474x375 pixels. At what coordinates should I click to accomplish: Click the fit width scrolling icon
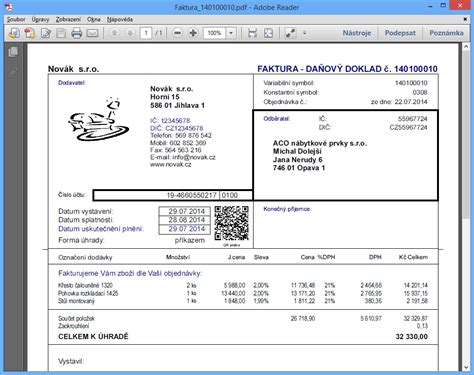[x=252, y=33]
